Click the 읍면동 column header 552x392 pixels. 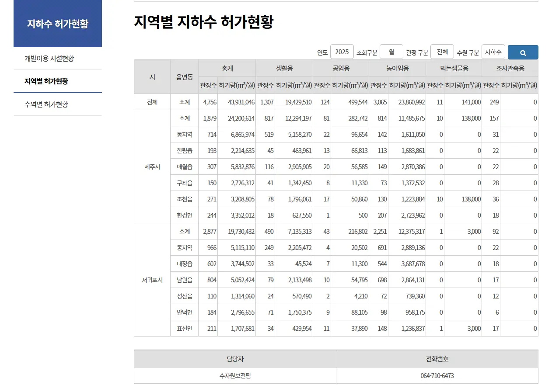pos(185,77)
